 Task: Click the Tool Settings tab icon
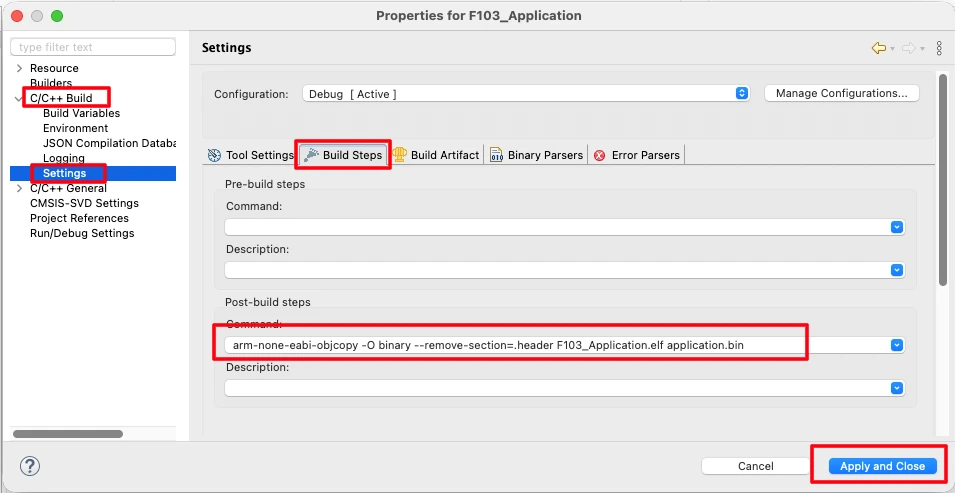213,155
